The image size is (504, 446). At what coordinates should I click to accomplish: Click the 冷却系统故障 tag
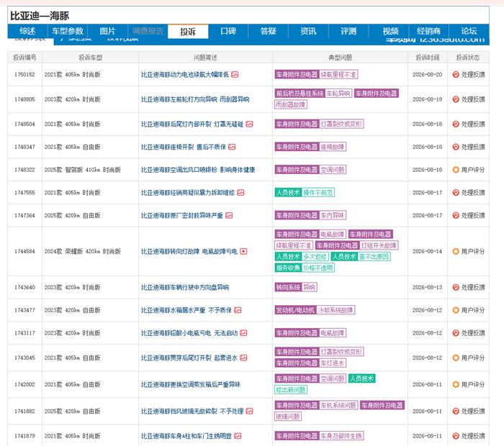(336, 310)
